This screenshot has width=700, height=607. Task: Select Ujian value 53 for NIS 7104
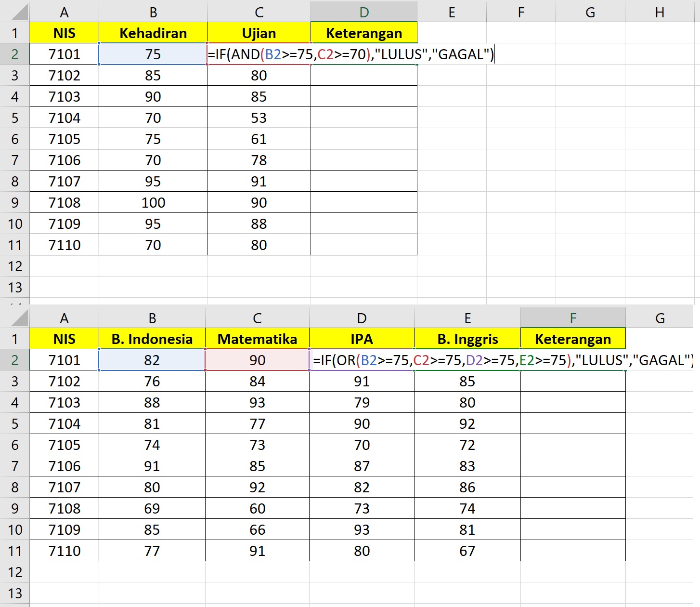(259, 118)
